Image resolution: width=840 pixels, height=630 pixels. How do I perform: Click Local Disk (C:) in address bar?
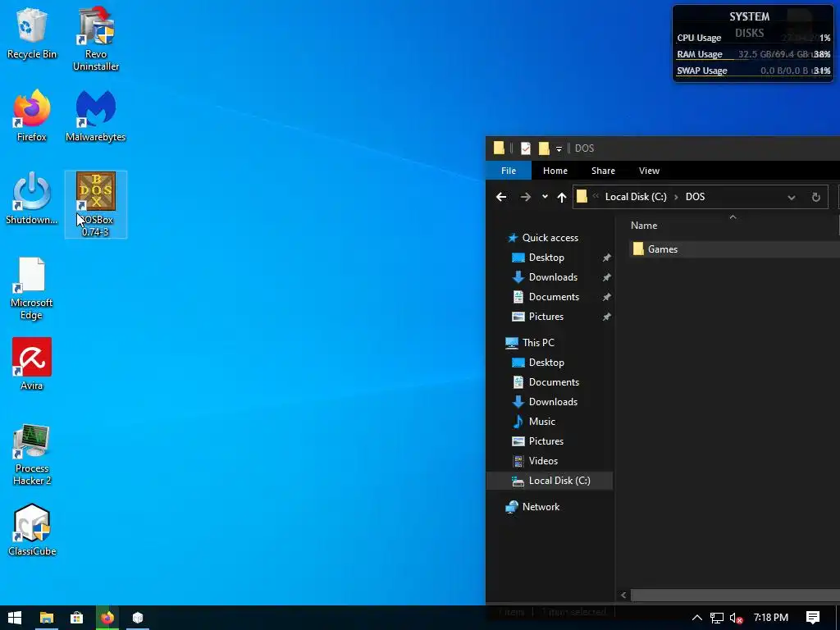(636, 197)
